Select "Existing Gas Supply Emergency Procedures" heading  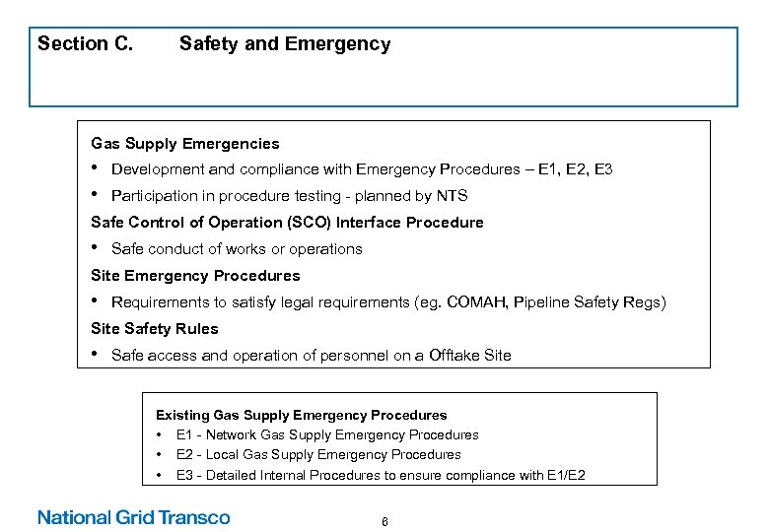tap(301, 416)
